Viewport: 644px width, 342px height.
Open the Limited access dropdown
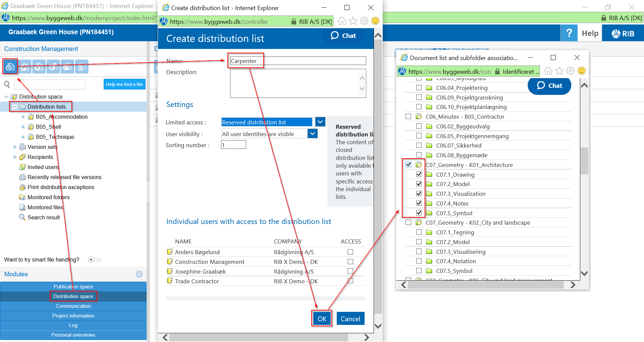[320, 122]
